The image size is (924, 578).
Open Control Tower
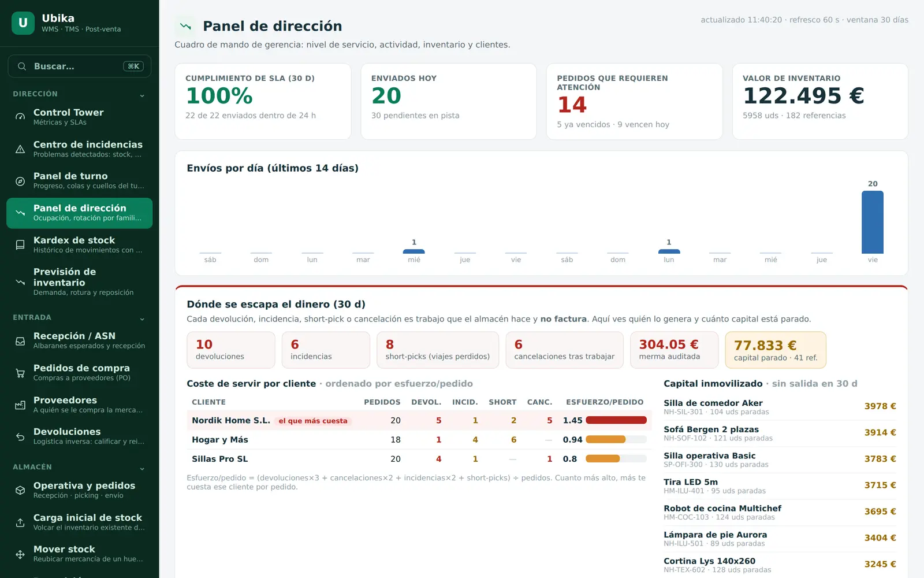click(80, 117)
